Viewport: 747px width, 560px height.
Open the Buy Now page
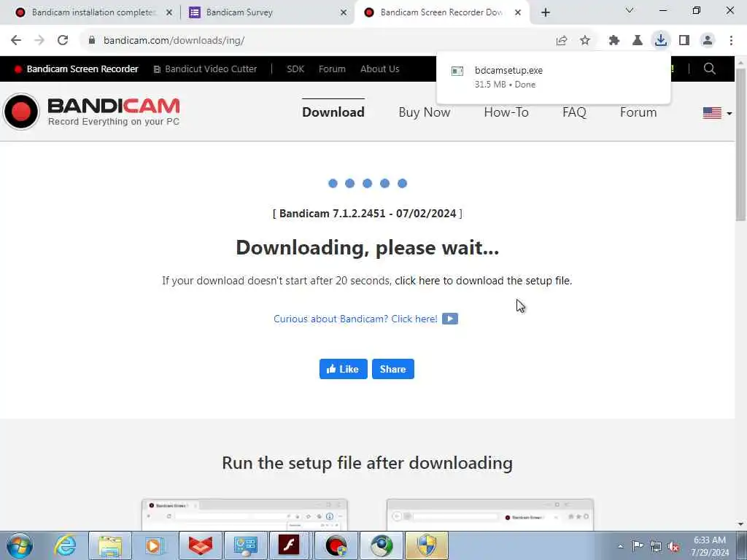click(424, 112)
